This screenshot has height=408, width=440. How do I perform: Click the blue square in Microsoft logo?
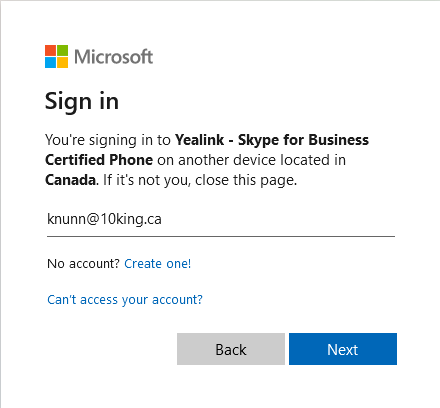pyautogui.click(x=50, y=62)
